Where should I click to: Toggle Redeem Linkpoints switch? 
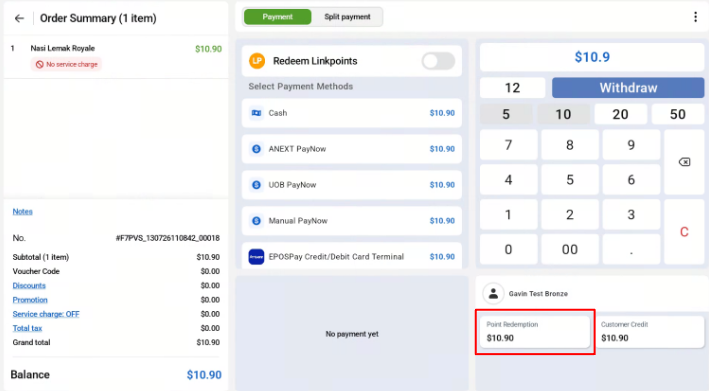click(438, 61)
